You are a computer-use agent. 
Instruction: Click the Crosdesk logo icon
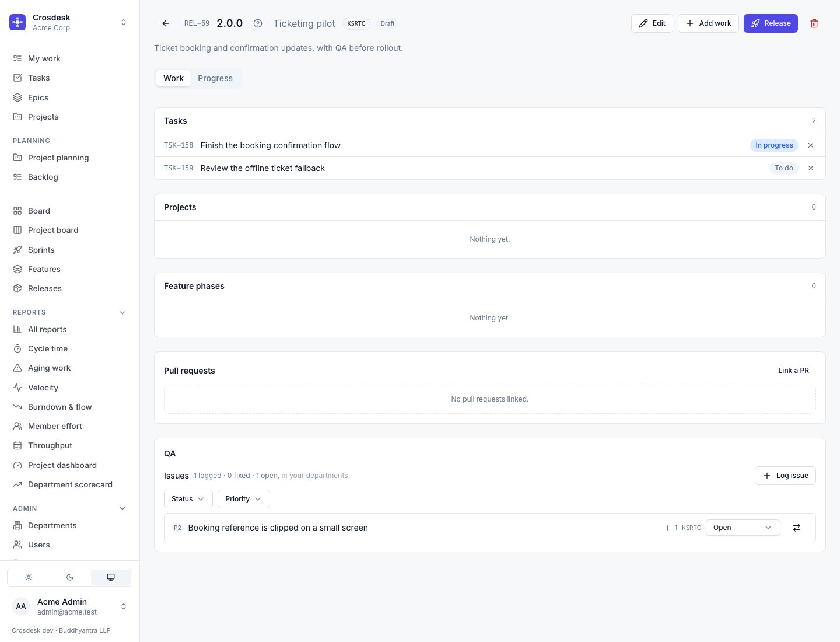coord(17,22)
